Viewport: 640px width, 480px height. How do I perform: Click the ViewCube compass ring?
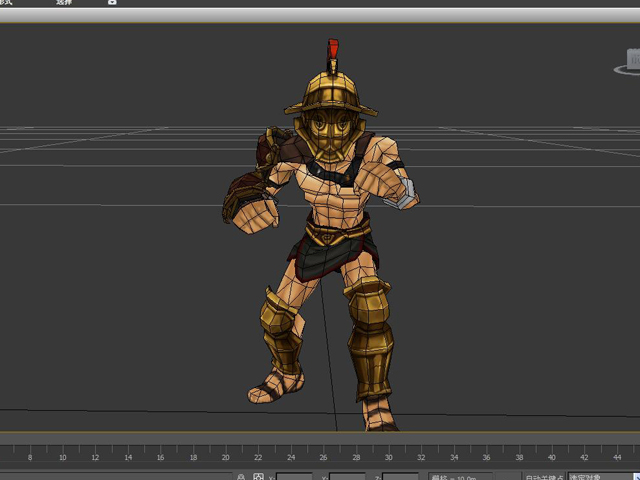click(627, 71)
